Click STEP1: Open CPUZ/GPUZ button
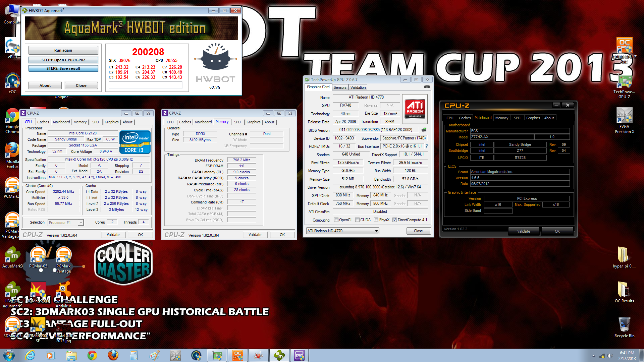The width and height of the screenshot is (644, 362). (x=63, y=60)
